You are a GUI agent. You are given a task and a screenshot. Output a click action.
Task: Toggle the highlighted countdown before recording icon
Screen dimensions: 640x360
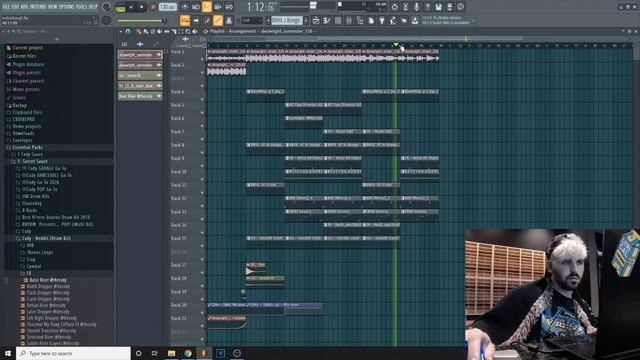[x=207, y=7]
